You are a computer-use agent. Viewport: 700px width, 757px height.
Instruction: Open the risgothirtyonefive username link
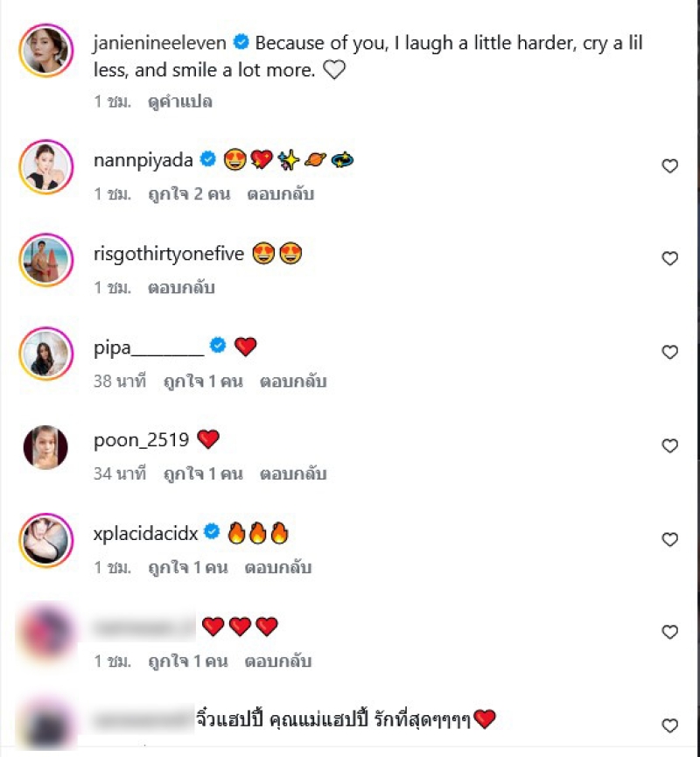168,254
